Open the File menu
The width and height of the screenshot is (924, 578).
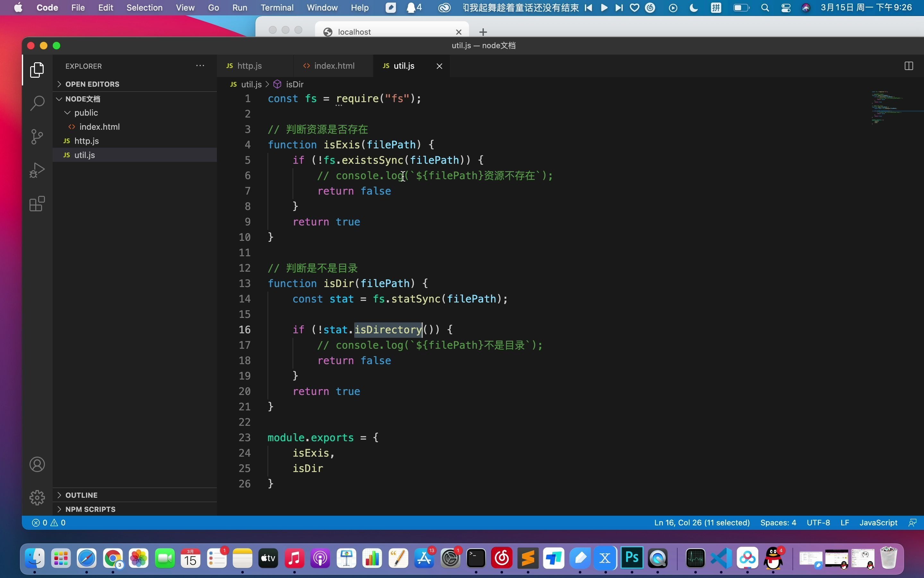coord(78,8)
